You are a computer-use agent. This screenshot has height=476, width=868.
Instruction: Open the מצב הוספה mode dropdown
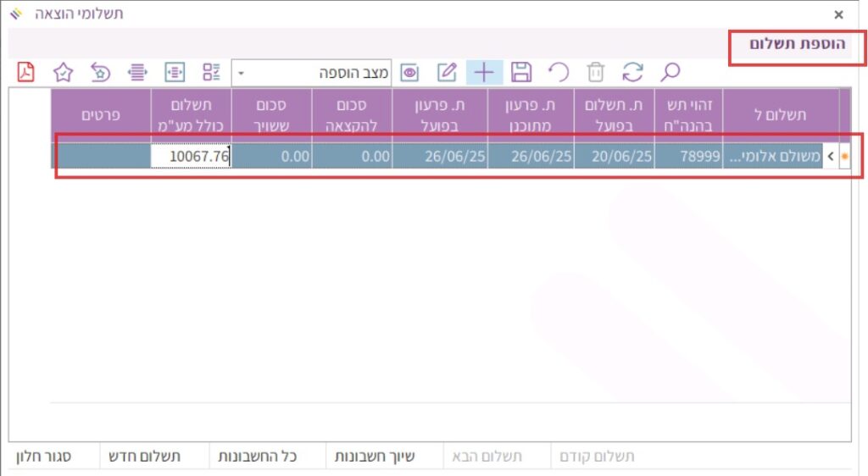pos(241,73)
